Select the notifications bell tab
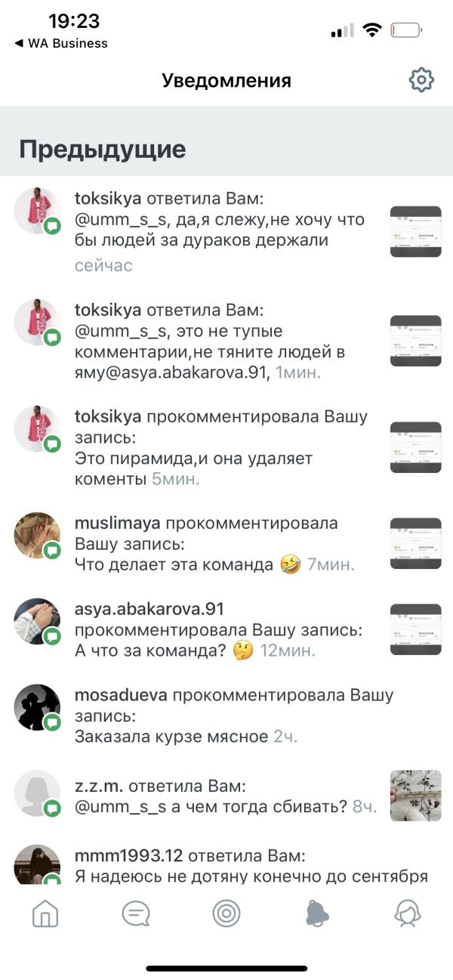The width and height of the screenshot is (453, 980). (317, 914)
